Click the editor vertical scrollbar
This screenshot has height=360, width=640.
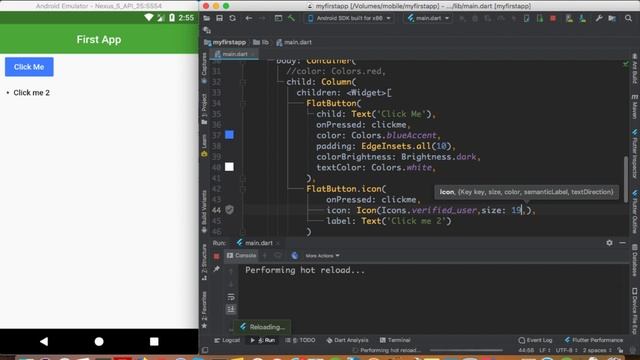(625, 179)
